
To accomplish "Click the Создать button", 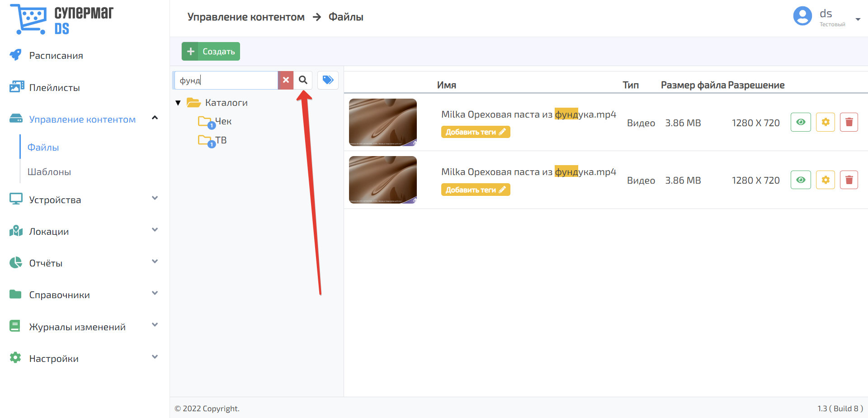I will 211,51.
